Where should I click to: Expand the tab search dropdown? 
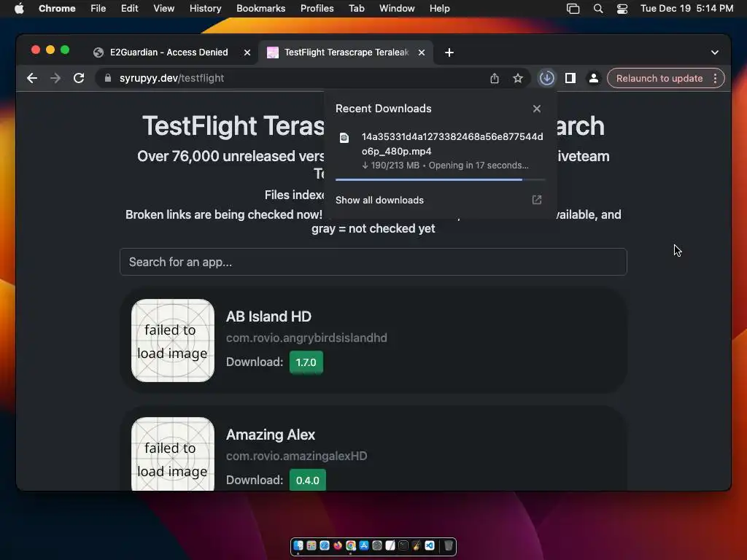pos(715,52)
